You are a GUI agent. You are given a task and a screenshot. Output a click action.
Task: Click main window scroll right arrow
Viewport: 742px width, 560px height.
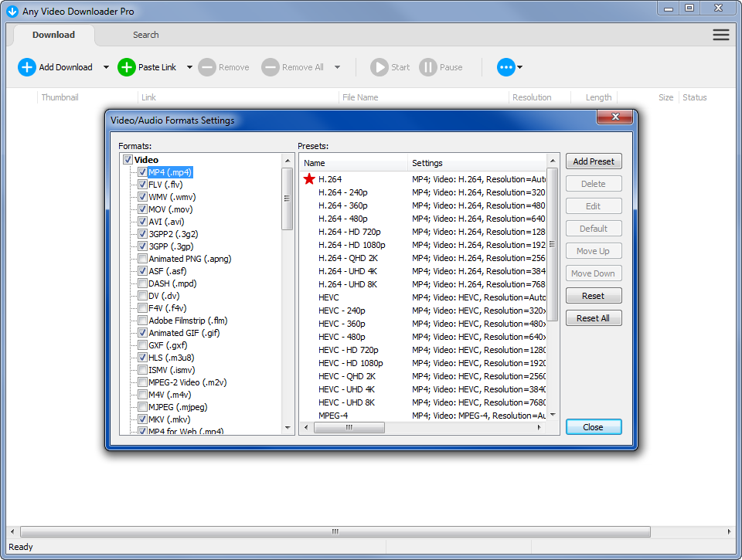[729, 531]
